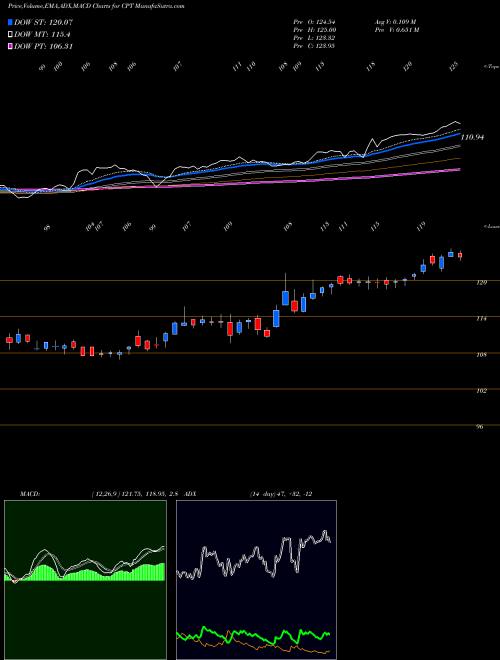Click the chart title mentioning MunafaSutra.com
The height and width of the screenshot is (660, 500).
tap(94, 6)
